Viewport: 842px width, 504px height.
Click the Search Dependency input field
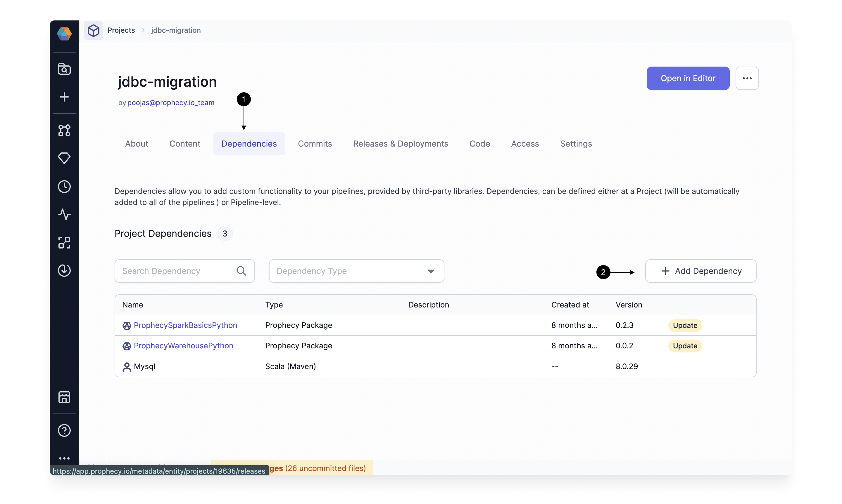[177, 271]
